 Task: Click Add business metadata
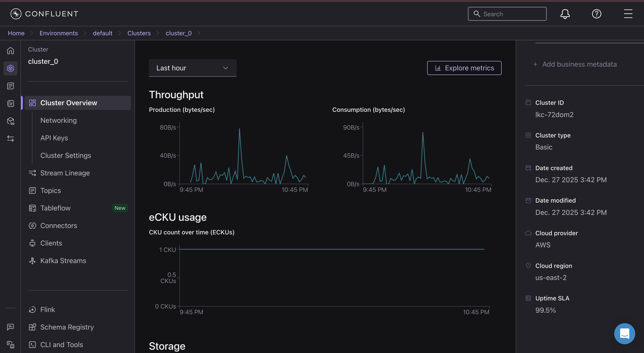tap(575, 64)
